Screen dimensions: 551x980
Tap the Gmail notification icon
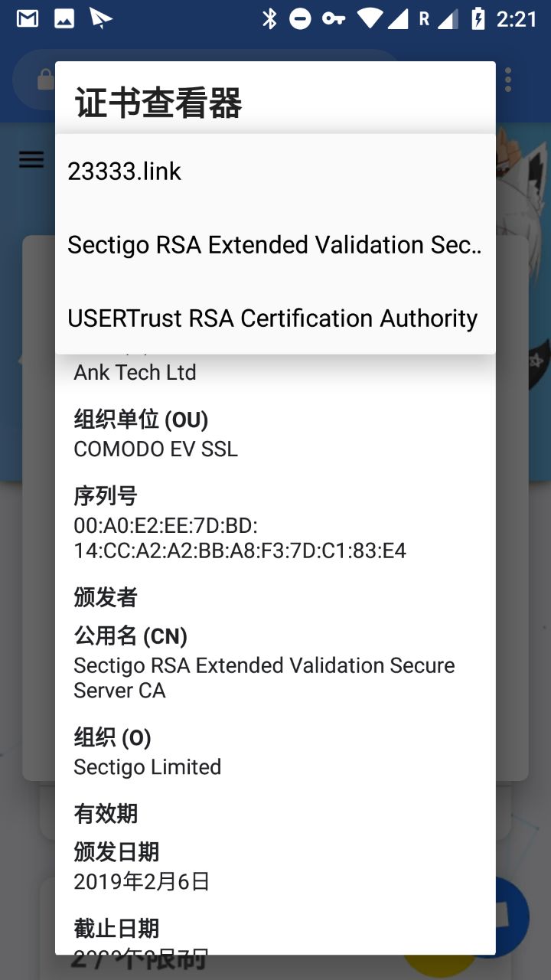coord(28,18)
